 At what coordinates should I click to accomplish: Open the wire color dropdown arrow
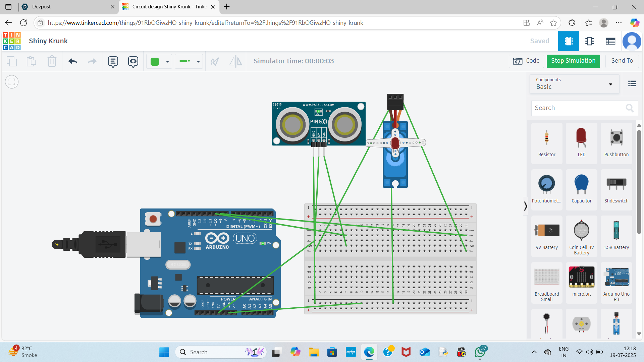[167, 61]
